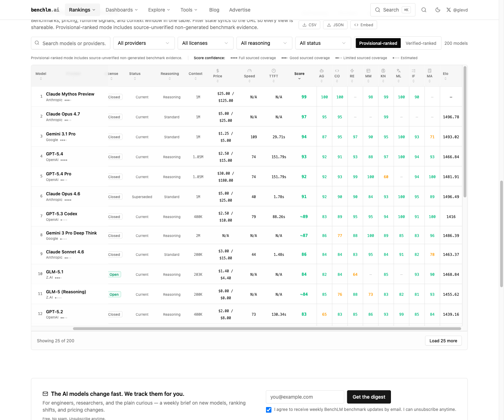Open the X profile link @glevd

point(457,10)
